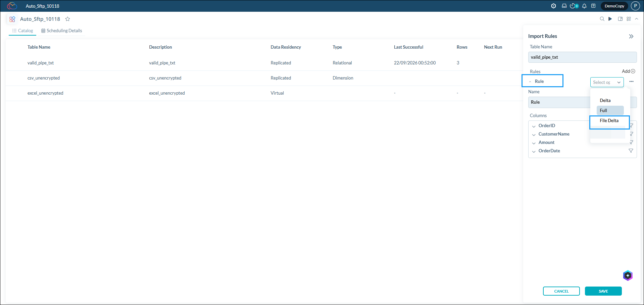Run the catalog with the play icon

click(610, 19)
